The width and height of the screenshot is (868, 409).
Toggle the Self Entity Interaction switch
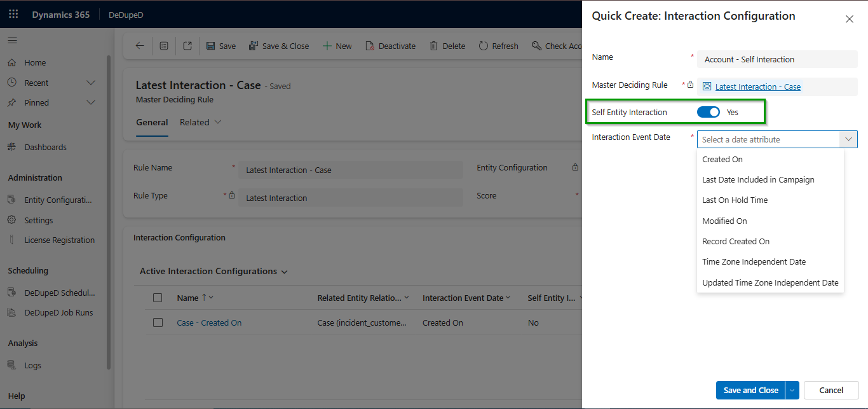tap(708, 112)
